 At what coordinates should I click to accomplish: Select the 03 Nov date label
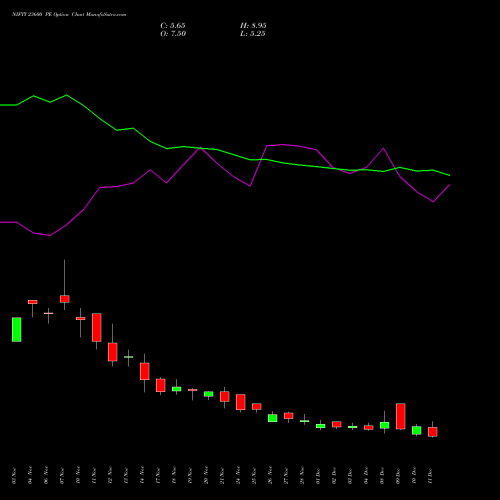[14, 476]
